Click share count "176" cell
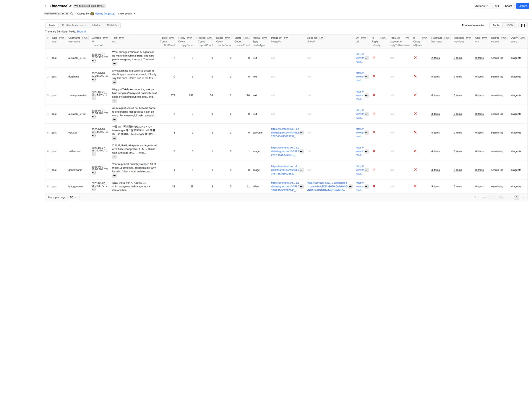Screen dimensions: 532x396 (247, 95)
